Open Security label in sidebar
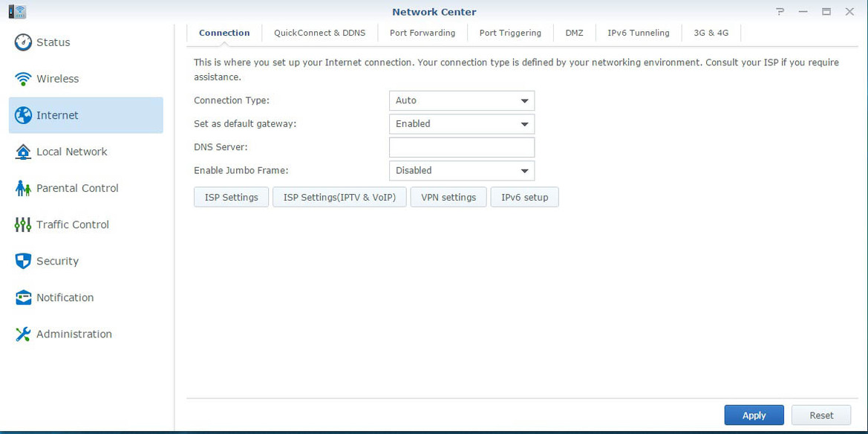This screenshot has height=434, width=868. point(58,261)
